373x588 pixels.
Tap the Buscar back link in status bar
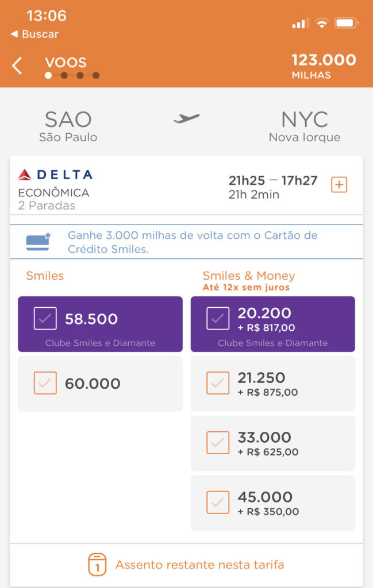tap(34, 34)
